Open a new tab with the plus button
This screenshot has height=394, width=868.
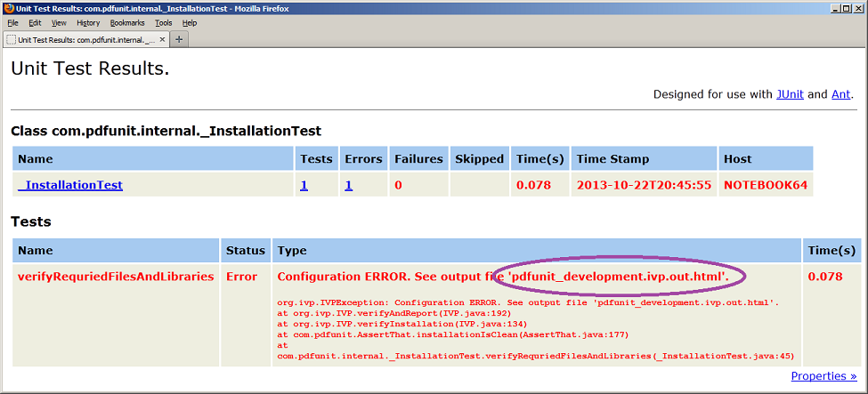click(178, 39)
